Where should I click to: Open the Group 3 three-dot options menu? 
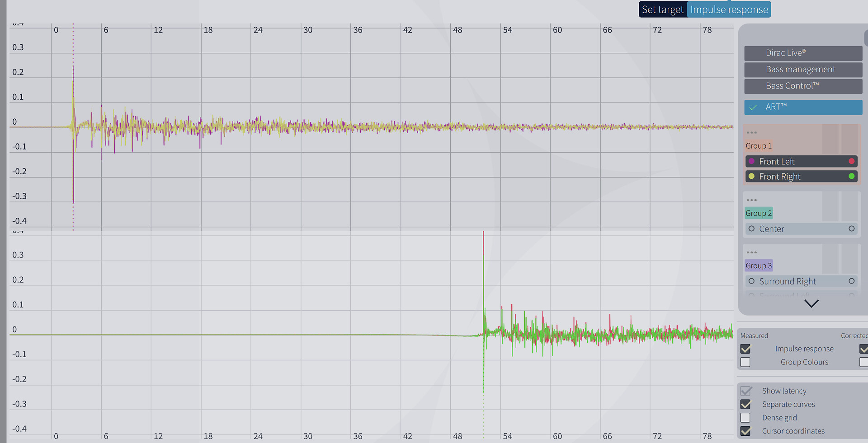(x=752, y=252)
